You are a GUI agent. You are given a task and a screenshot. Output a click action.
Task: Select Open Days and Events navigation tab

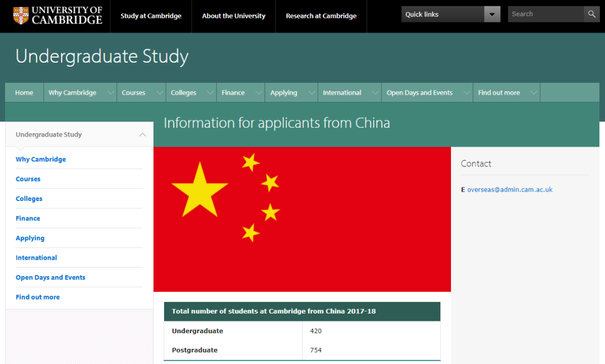(x=420, y=92)
